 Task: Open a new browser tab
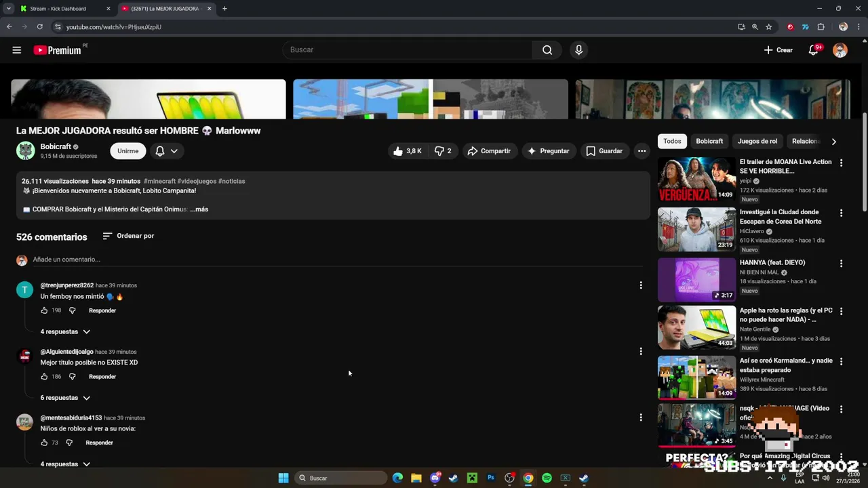pos(224,9)
